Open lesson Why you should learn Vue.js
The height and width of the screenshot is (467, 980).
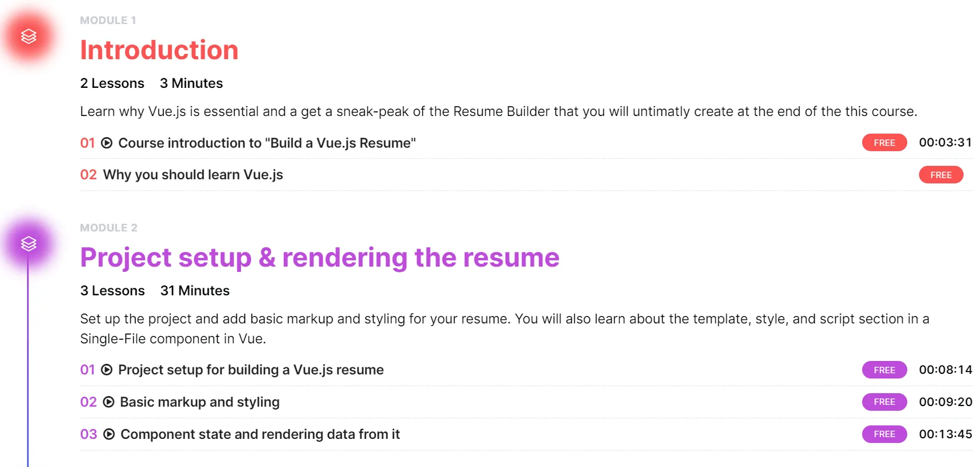point(193,175)
